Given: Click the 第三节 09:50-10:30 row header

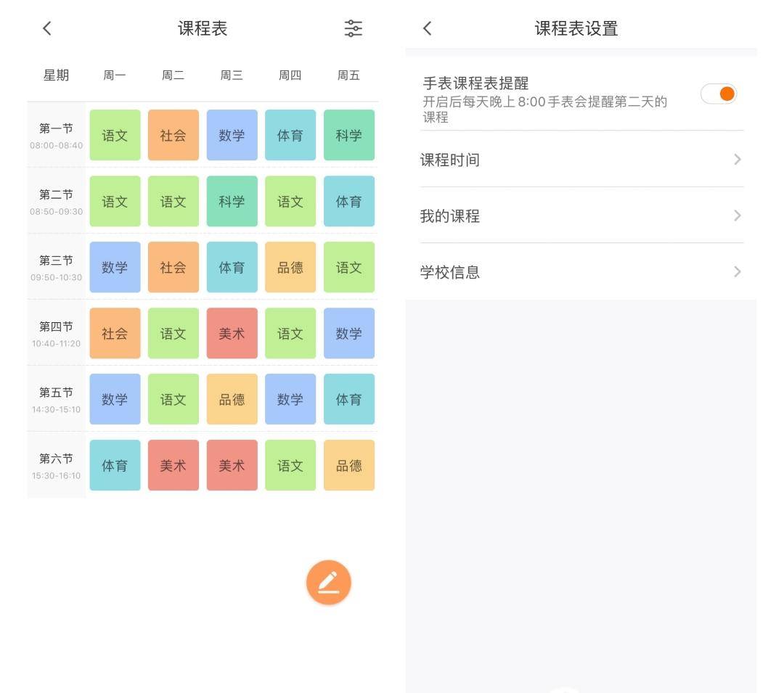Looking at the screenshot, I should [57, 267].
